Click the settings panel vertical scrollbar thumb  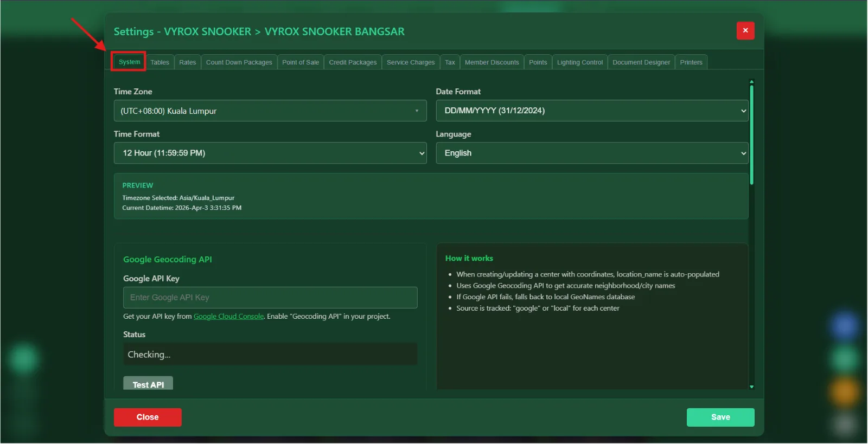click(751, 134)
